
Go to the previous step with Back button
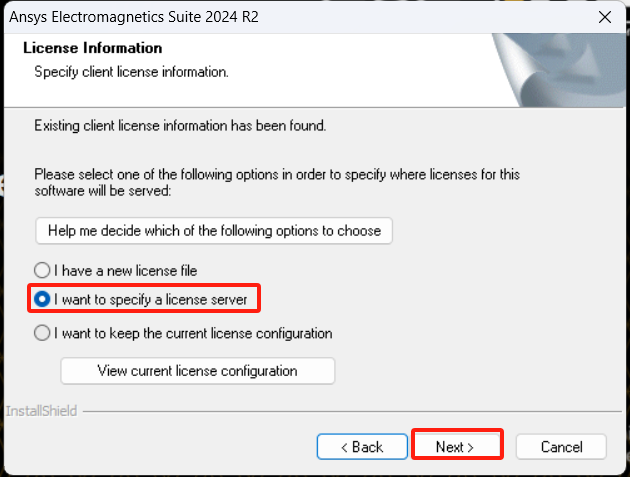(362, 446)
